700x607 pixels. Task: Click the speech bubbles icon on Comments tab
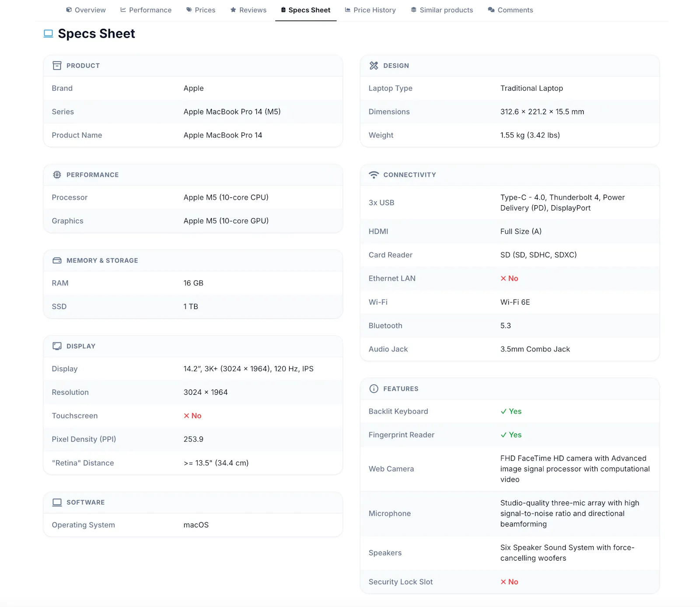click(491, 10)
